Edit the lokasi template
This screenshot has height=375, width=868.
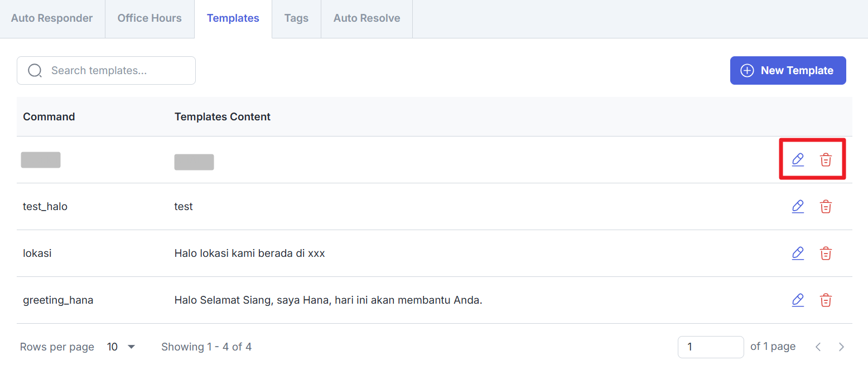pyautogui.click(x=798, y=254)
